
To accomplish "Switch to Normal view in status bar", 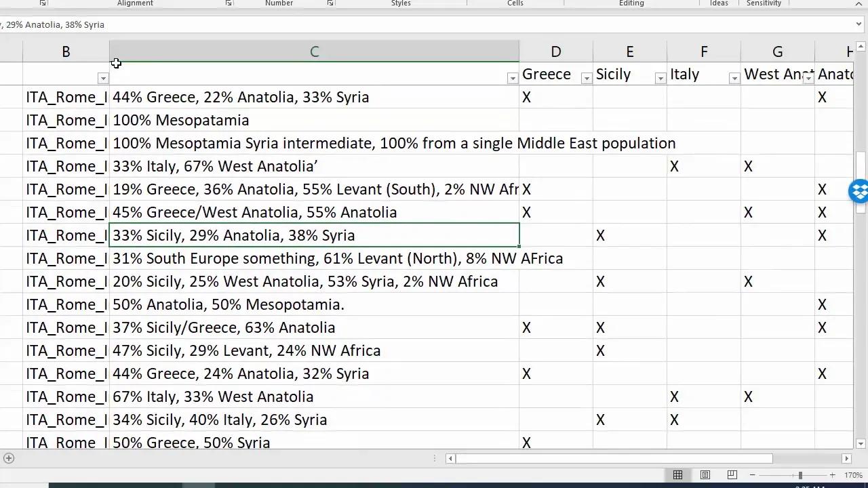I will pos(677,474).
